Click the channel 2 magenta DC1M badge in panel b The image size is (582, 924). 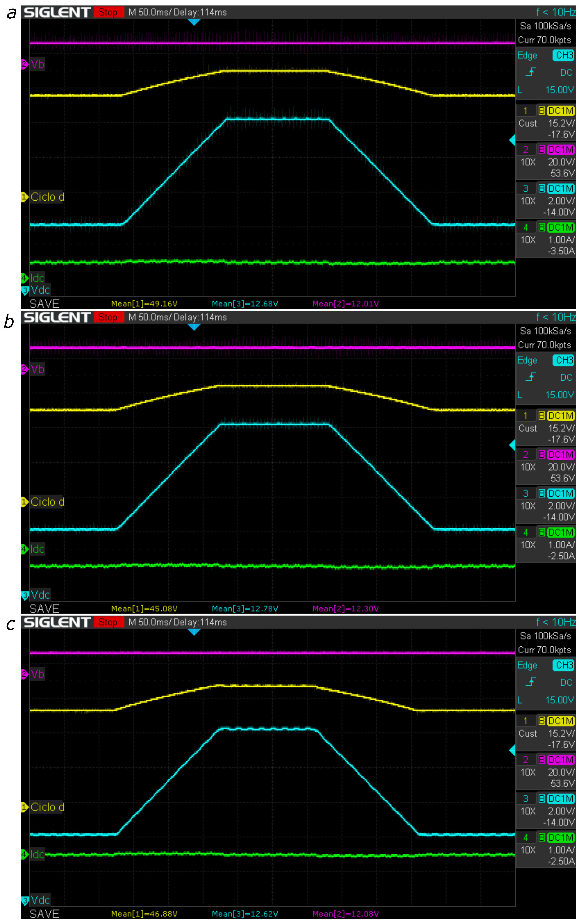(561, 455)
